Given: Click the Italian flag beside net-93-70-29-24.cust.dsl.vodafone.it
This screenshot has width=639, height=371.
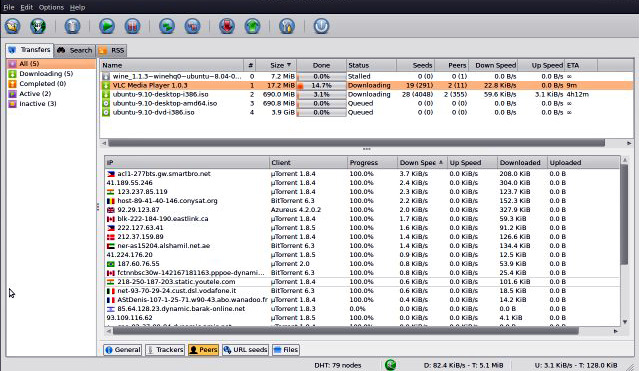Looking at the screenshot, I should click(110, 291).
